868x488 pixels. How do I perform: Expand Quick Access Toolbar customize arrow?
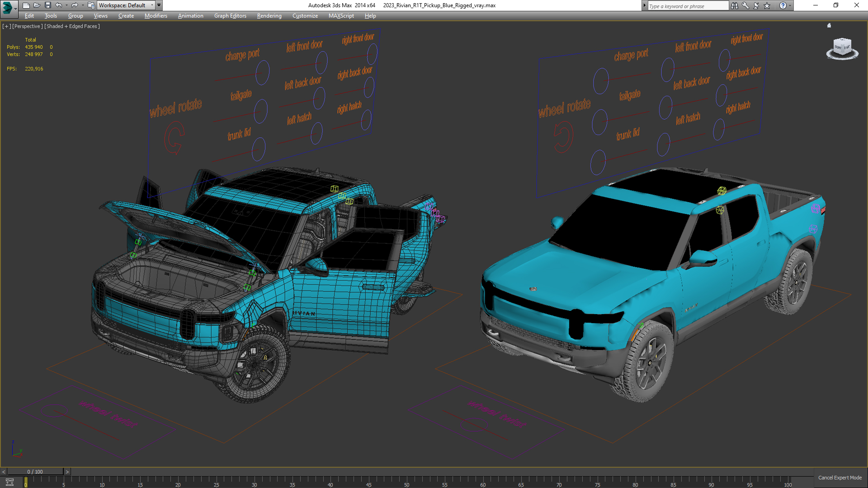[x=159, y=5]
